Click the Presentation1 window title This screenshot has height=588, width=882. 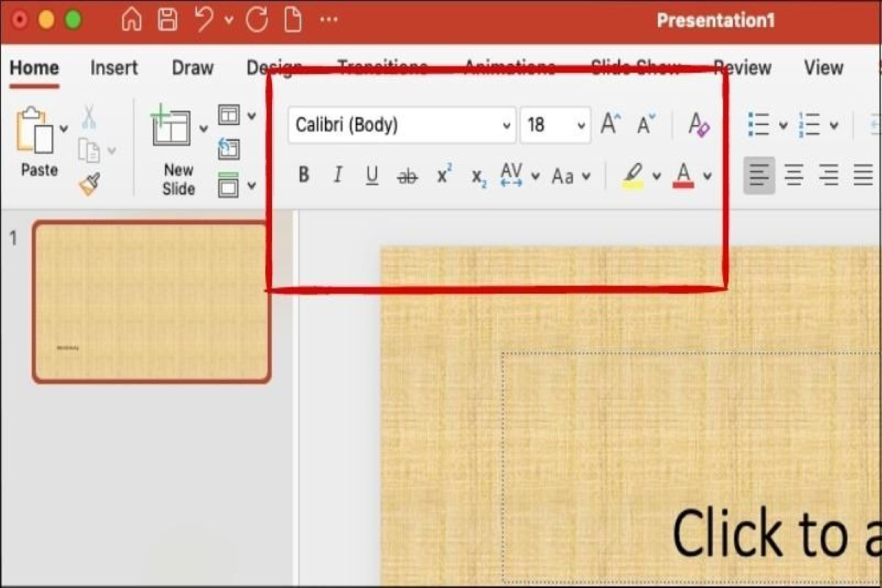[715, 21]
